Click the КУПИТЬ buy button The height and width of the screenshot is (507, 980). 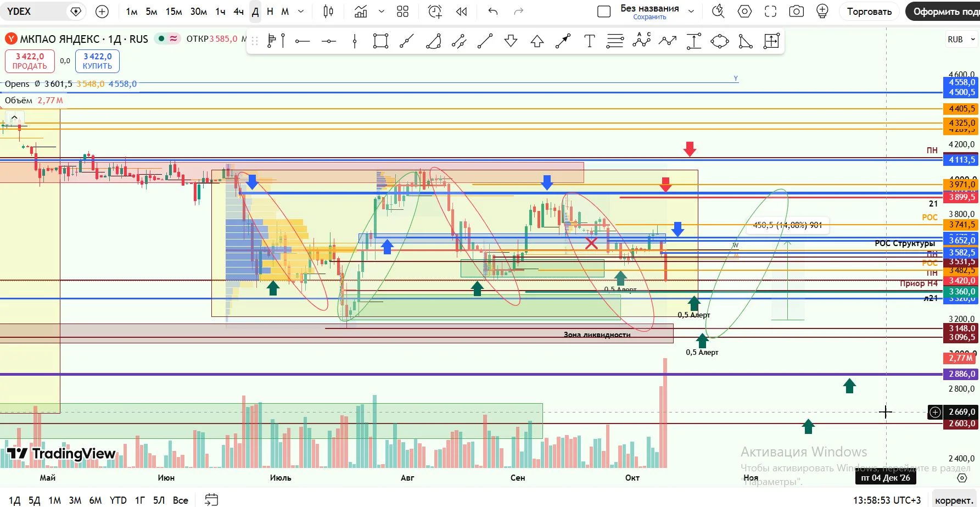click(x=98, y=61)
